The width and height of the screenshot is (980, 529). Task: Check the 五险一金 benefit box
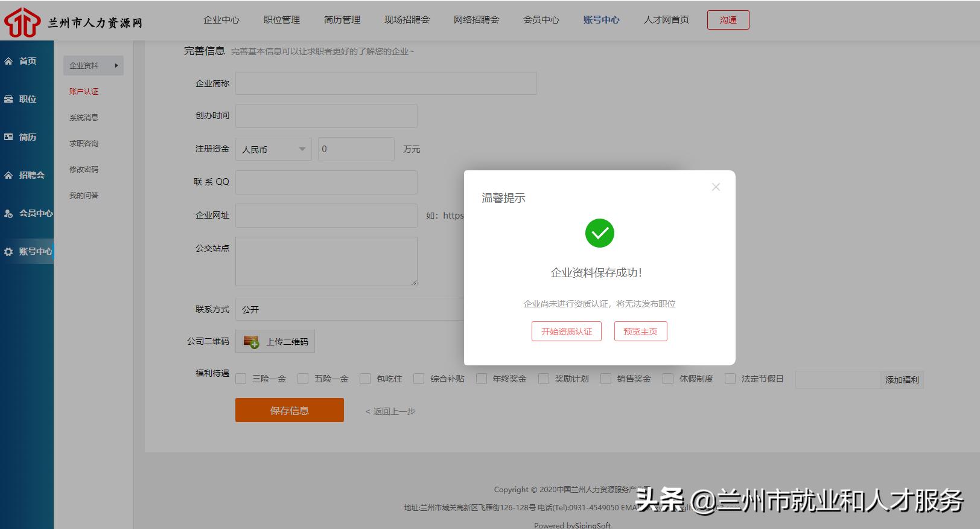click(303, 379)
